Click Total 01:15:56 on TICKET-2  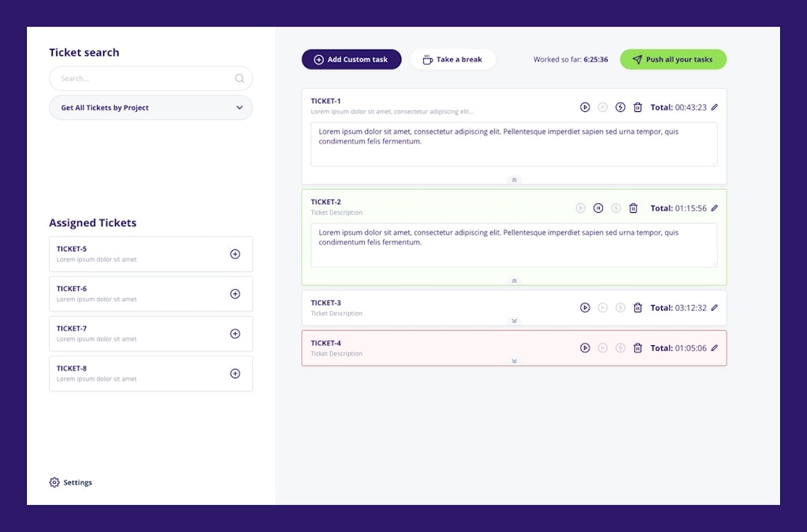point(679,208)
